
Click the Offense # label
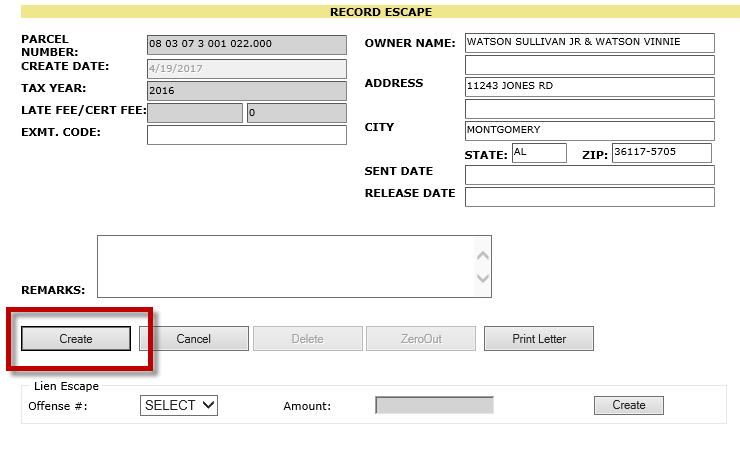point(58,406)
